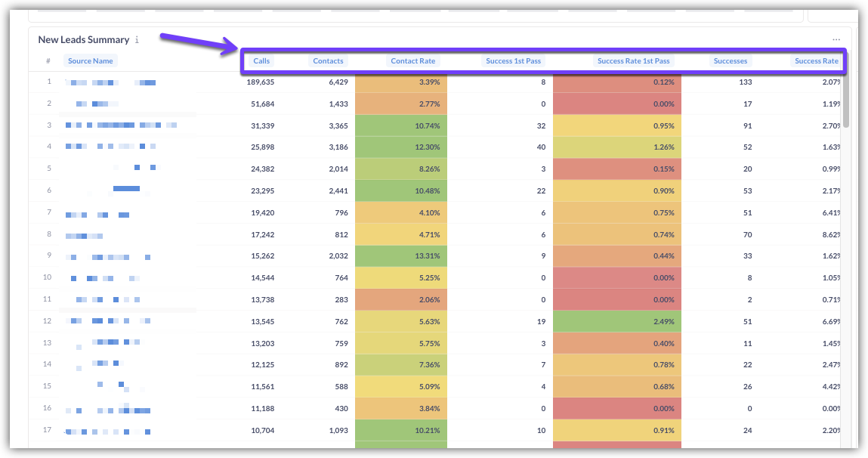The width and height of the screenshot is (868, 458).
Task: Click the 189,635 calls cell in row 1
Action: [x=261, y=82]
